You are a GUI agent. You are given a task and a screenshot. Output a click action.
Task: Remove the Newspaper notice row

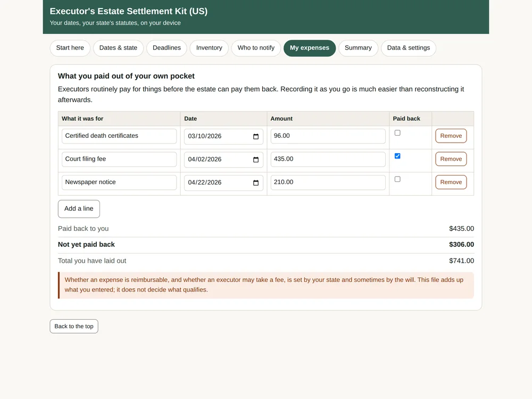click(451, 182)
